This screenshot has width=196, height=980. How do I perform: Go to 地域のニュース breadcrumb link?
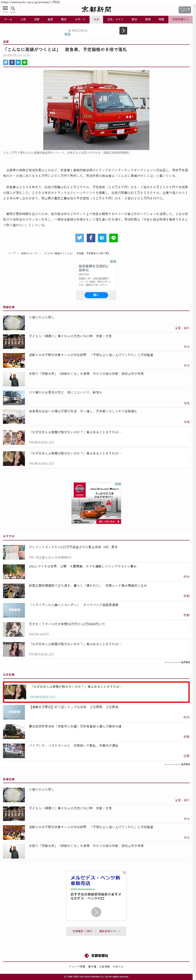29,253
